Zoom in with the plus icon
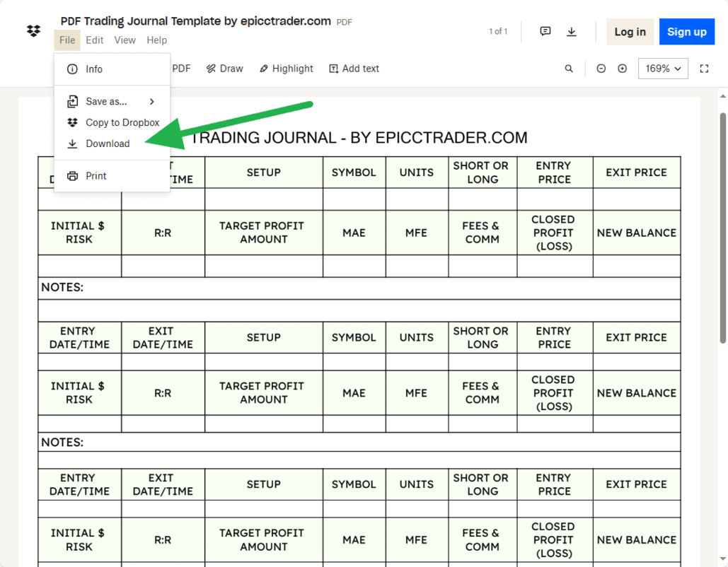Screen dimensions: 728x567 click(622, 69)
